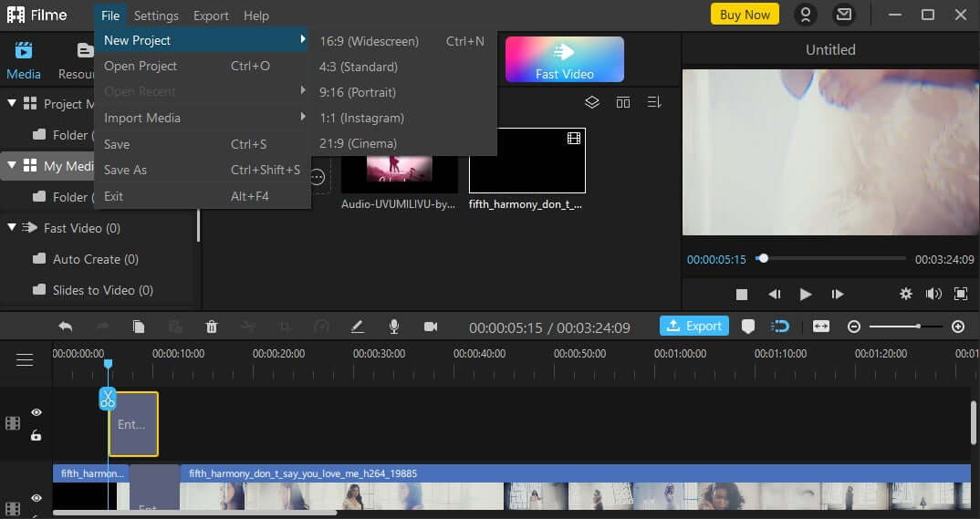Click the layers icon in media panel
The height and width of the screenshot is (519, 980).
click(x=592, y=102)
